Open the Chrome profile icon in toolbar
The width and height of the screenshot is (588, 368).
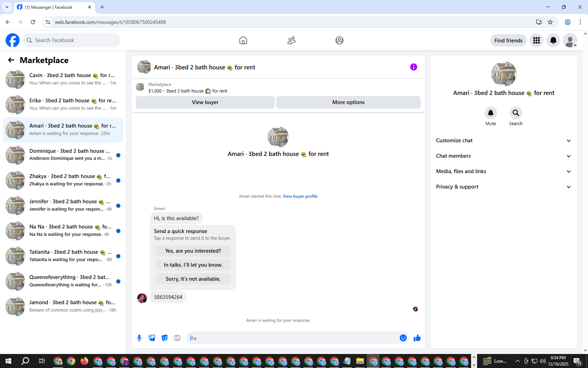click(x=568, y=22)
